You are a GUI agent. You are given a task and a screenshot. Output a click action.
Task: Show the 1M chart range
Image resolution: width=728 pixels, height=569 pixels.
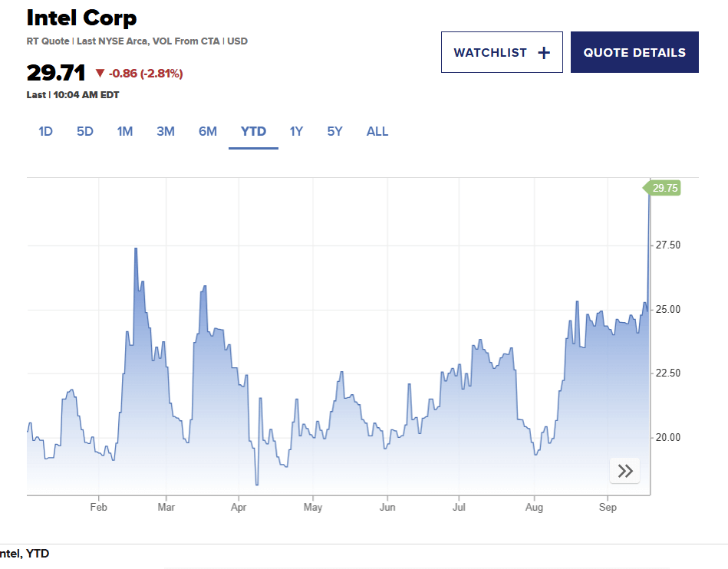tap(125, 131)
